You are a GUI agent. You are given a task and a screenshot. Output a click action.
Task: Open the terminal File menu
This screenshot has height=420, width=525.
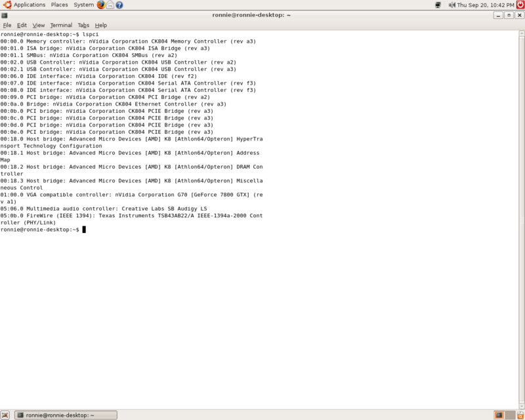pos(7,25)
